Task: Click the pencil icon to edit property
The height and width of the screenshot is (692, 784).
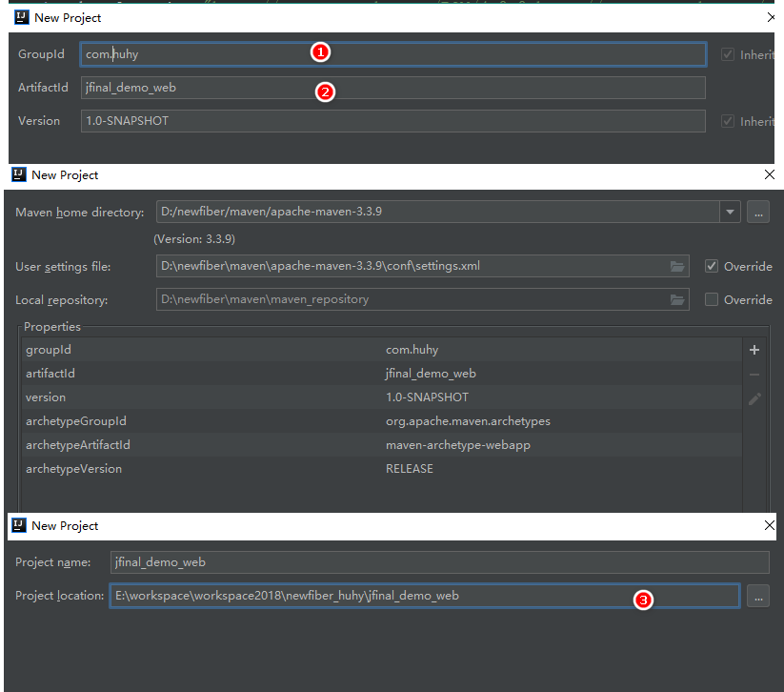Action: click(x=754, y=399)
